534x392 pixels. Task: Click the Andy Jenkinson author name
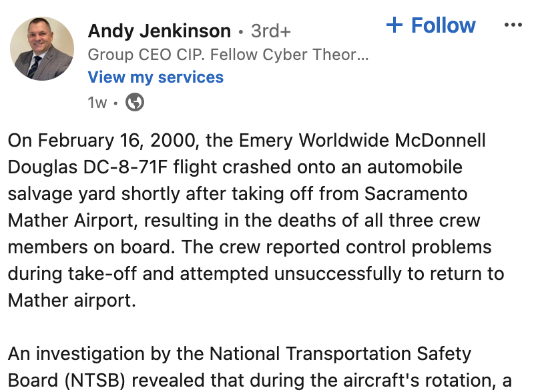(160, 31)
